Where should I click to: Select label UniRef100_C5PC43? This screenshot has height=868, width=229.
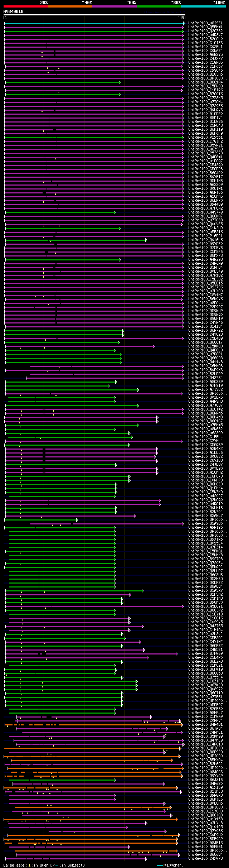pyautogui.click(x=205, y=126)
